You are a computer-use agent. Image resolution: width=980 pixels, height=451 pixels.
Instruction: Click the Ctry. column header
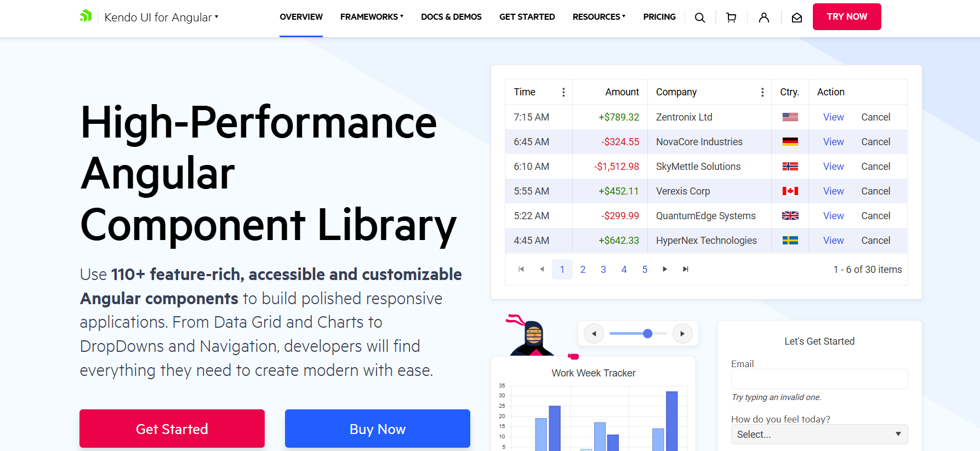(789, 92)
